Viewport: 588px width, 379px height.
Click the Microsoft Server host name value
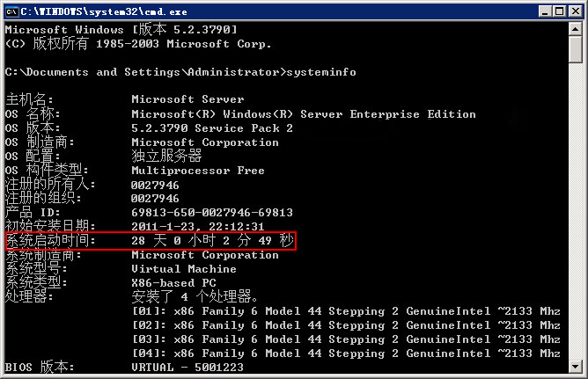click(x=187, y=100)
